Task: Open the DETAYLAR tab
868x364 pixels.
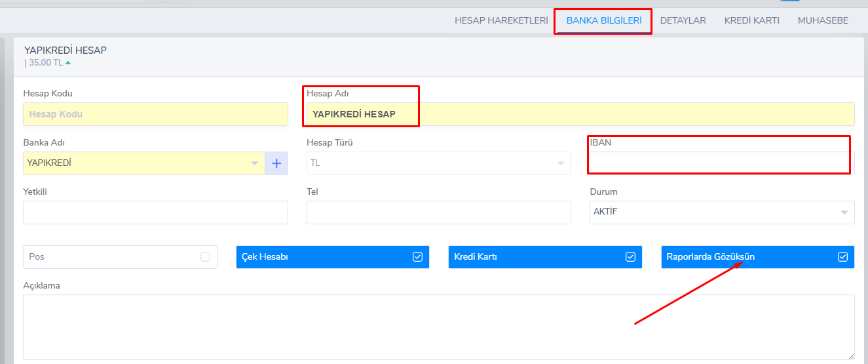Action: click(683, 20)
